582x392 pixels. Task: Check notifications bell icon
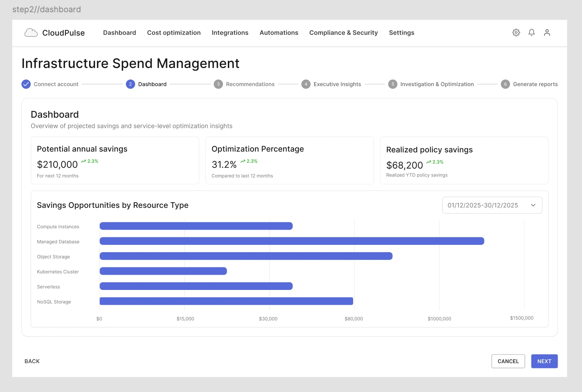point(532,33)
